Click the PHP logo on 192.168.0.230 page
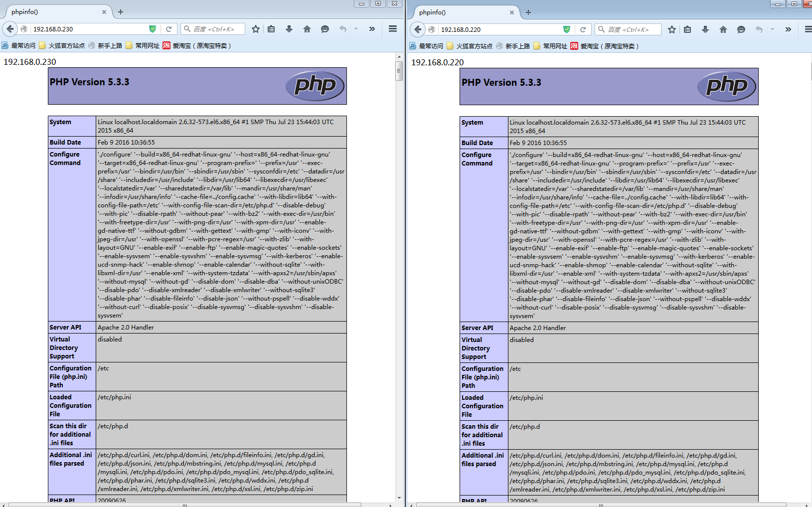812x507 pixels. (x=315, y=86)
